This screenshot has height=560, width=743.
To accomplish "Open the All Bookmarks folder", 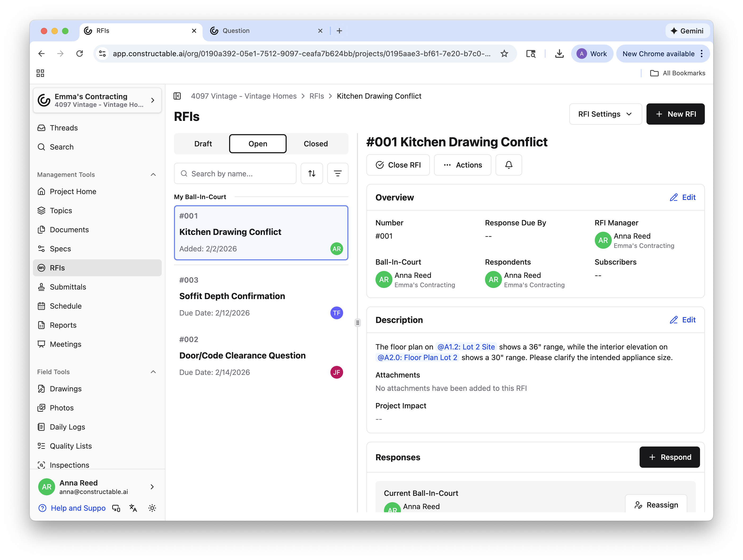I will [678, 73].
